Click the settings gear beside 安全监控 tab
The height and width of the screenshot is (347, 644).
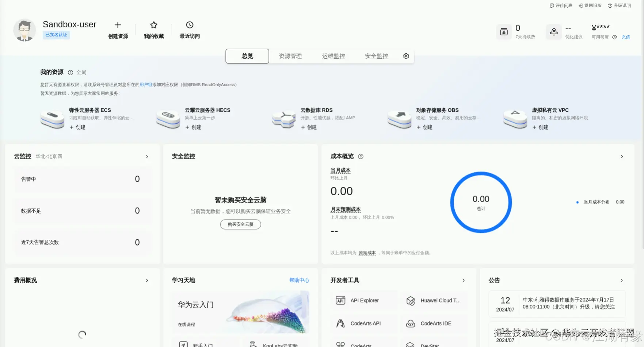point(406,56)
